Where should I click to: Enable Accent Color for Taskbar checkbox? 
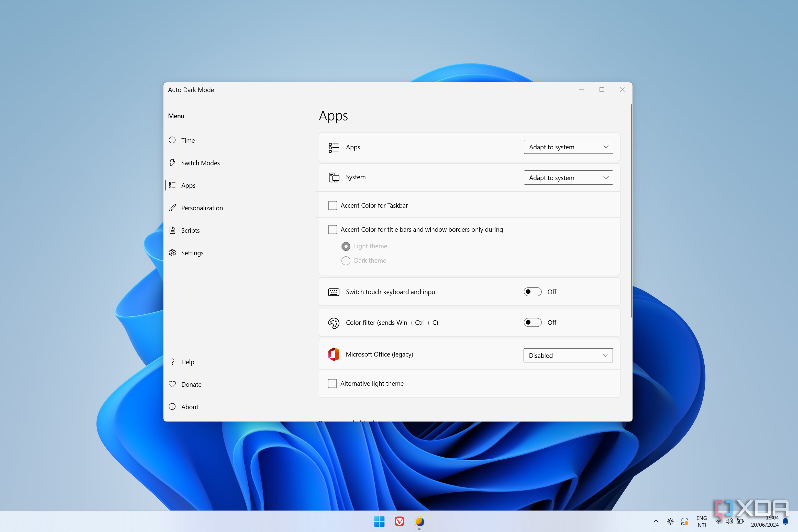[x=332, y=205]
